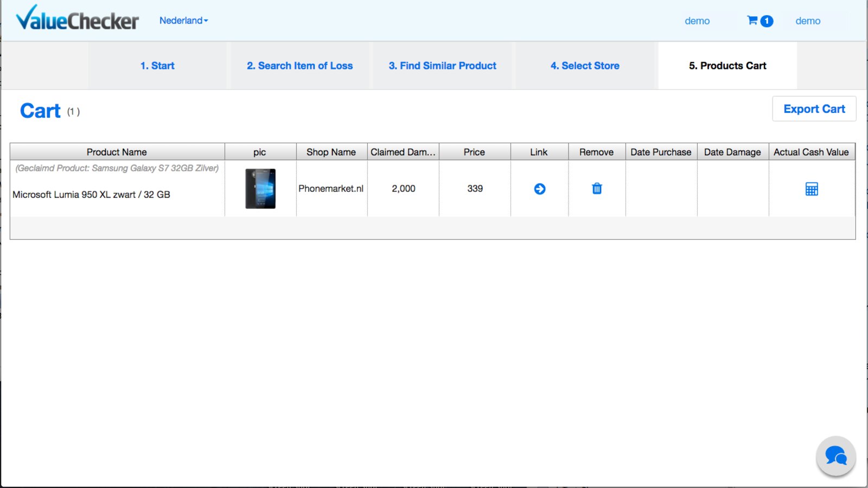Click the Date Damage cell for Lumia row
The width and height of the screenshot is (868, 488).
pos(733,189)
